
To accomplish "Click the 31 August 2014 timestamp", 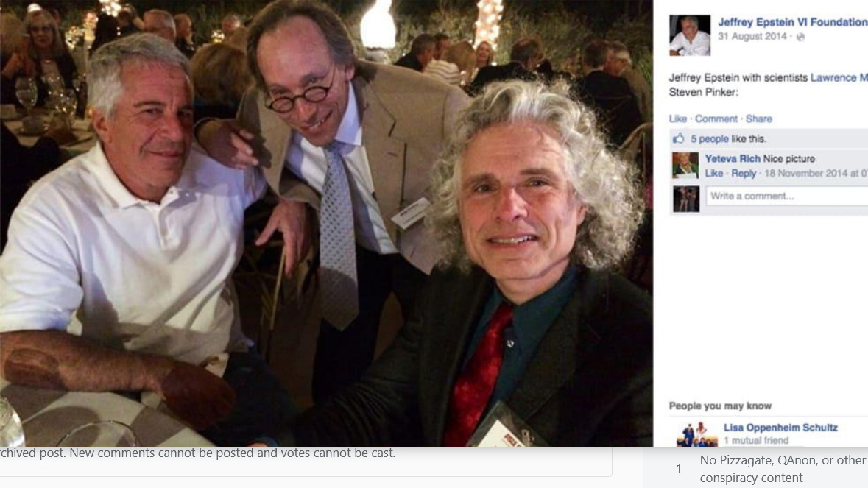I will point(752,37).
